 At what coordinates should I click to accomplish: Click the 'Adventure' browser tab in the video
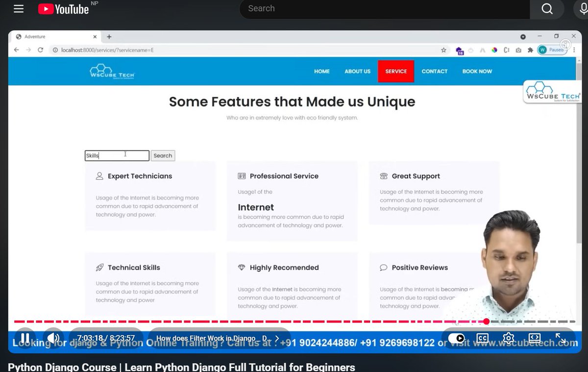tap(55, 37)
